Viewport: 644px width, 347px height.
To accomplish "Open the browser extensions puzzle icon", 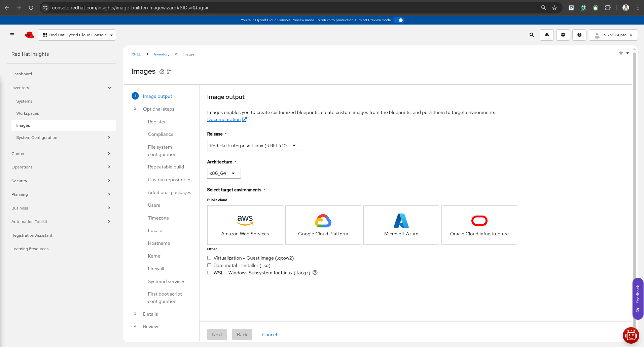I will pos(608,8).
